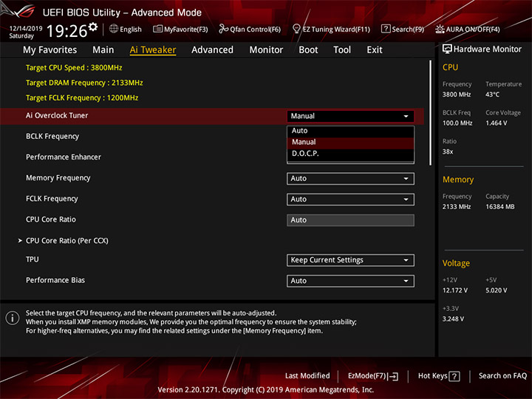
Task: Launch EZ Tuning Wizard bulb icon
Action: click(296, 29)
